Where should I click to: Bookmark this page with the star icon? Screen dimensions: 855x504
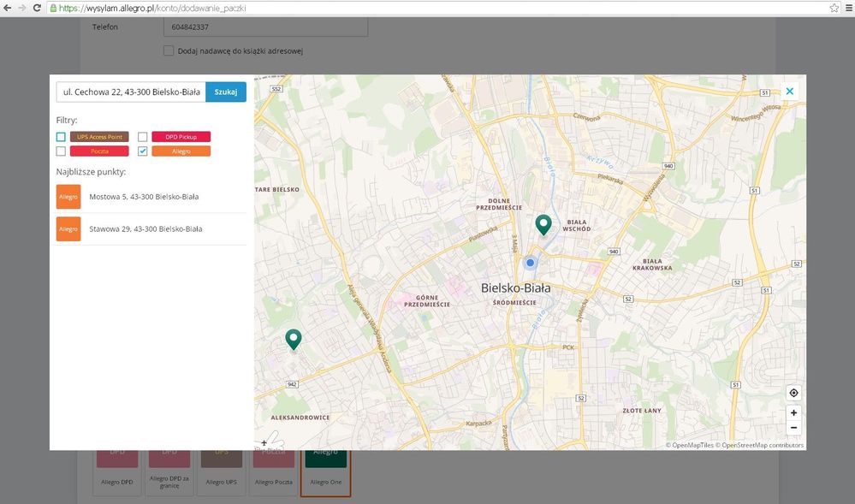click(834, 9)
